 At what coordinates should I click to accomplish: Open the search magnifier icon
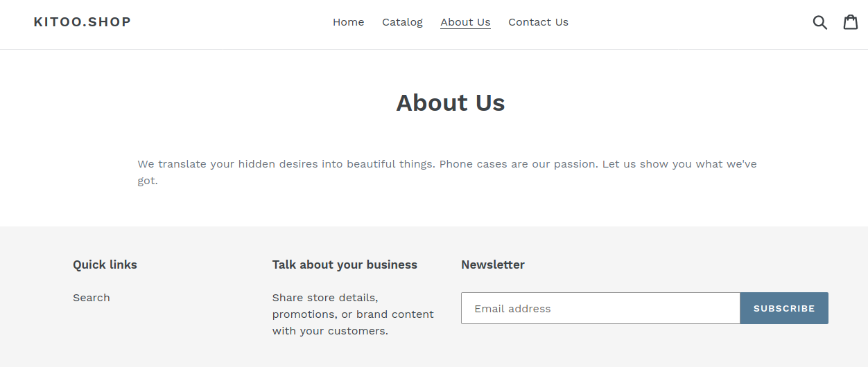(820, 22)
